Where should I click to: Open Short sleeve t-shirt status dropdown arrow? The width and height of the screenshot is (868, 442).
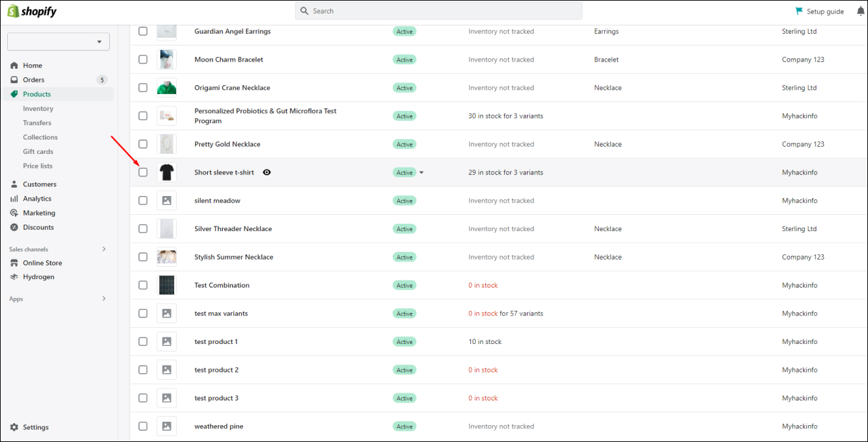click(421, 173)
